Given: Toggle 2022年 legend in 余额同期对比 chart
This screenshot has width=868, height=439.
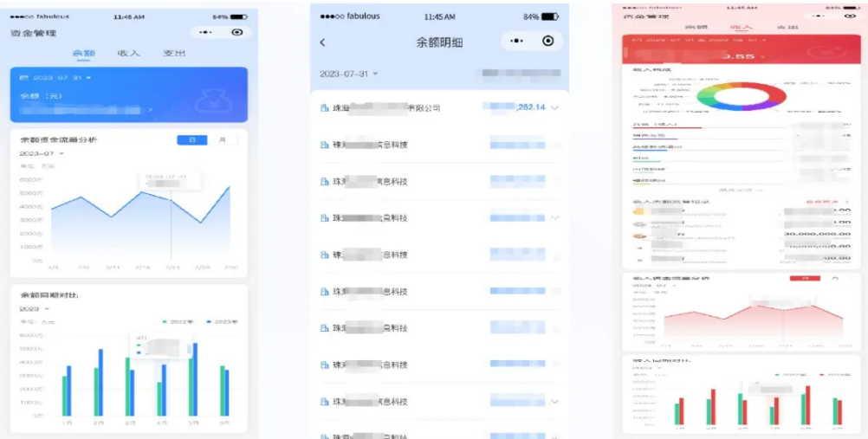Looking at the screenshot, I should click(x=176, y=322).
